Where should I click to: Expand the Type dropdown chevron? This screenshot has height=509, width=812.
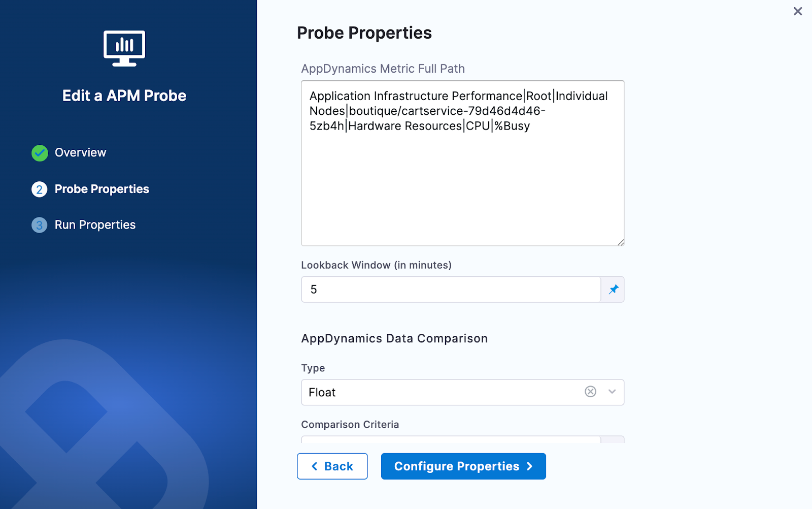coord(612,392)
